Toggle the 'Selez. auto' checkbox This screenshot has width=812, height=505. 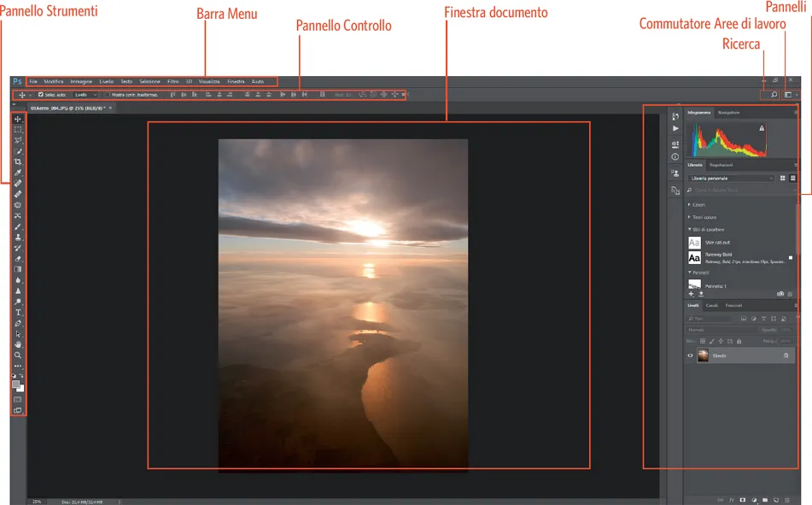click(x=41, y=95)
